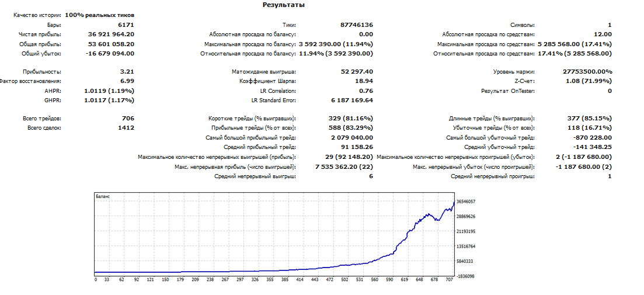Select the 'Результаты' heading
This screenshot has width=644, height=295.
[x=283, y=5]
